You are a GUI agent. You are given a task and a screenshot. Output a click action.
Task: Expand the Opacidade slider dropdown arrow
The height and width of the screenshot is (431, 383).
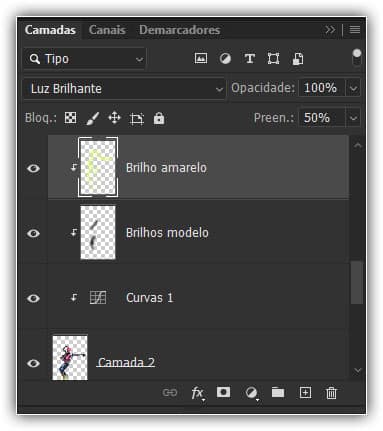[x=353, y=89]
